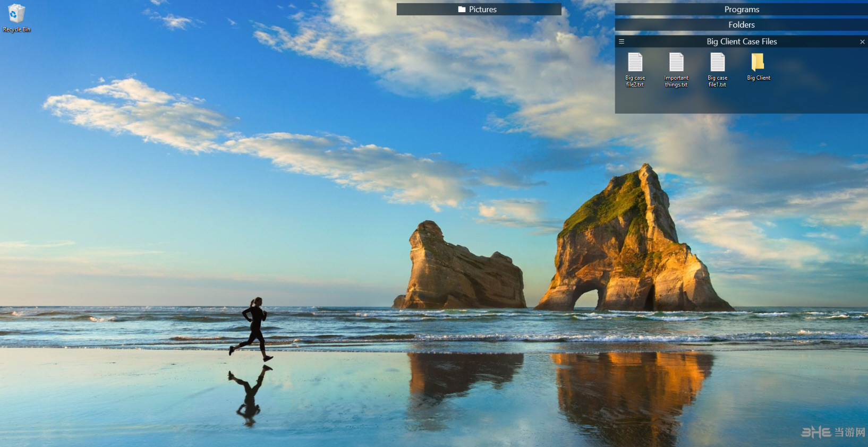Open the Big Client Case Files fence menu
868x447 pixels.
click(622, 41)
